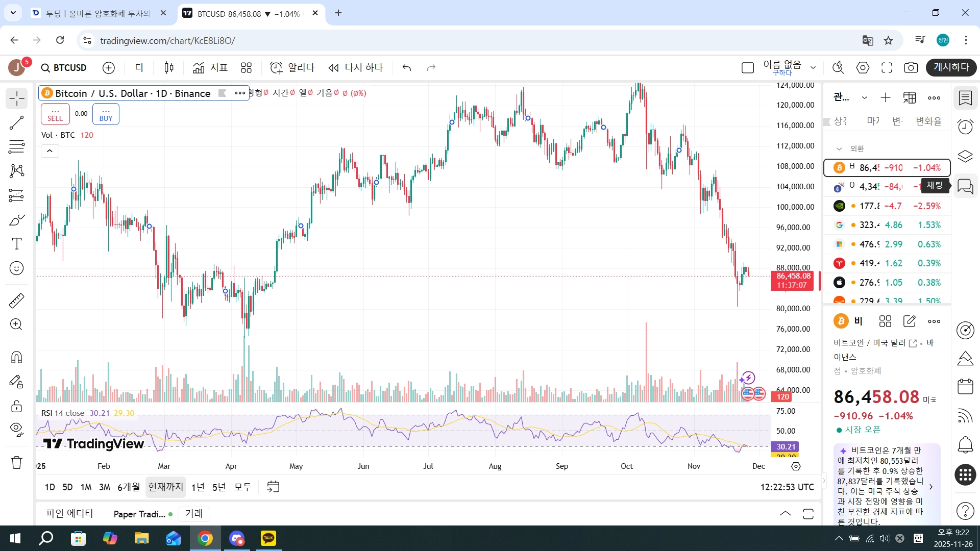The image size is (980, 551).
Task: Toggle fullscreen mode icon
Action: click(x=887, y=67)
